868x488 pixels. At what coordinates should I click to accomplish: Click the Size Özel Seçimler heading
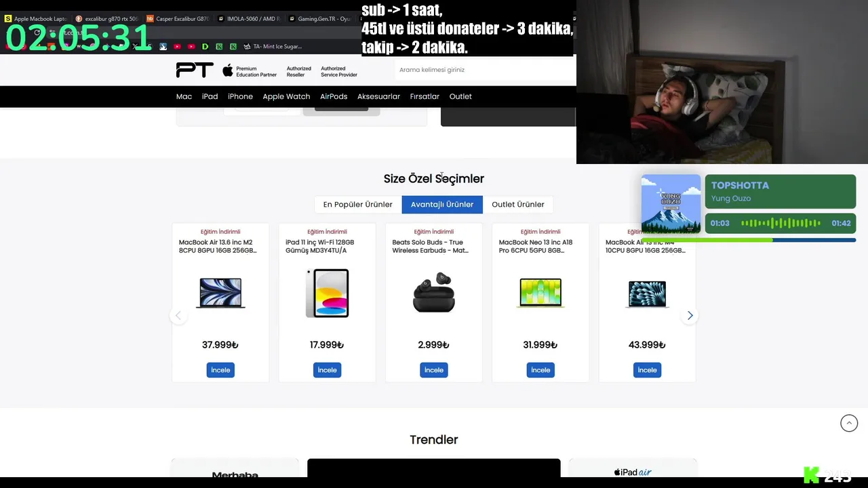(x=434, y=179)
